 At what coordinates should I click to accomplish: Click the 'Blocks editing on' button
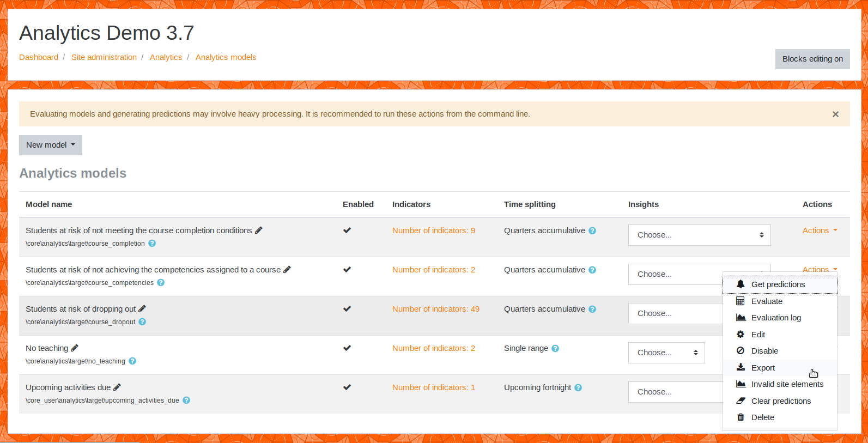[812, 59]
